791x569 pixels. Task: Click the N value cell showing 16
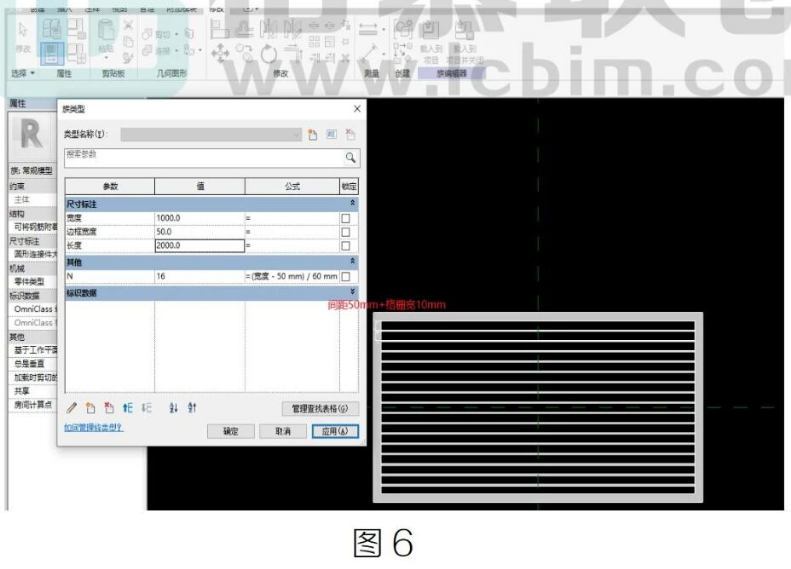point(200,276)
